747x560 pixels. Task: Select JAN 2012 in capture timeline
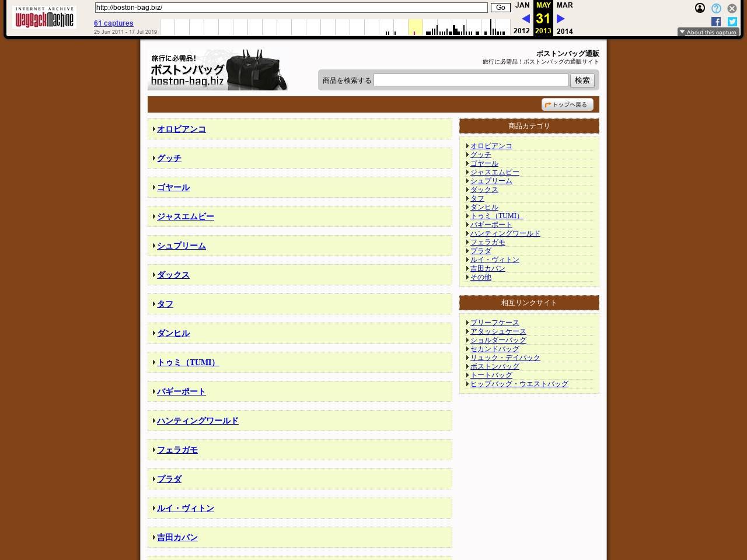coord(522,5)
